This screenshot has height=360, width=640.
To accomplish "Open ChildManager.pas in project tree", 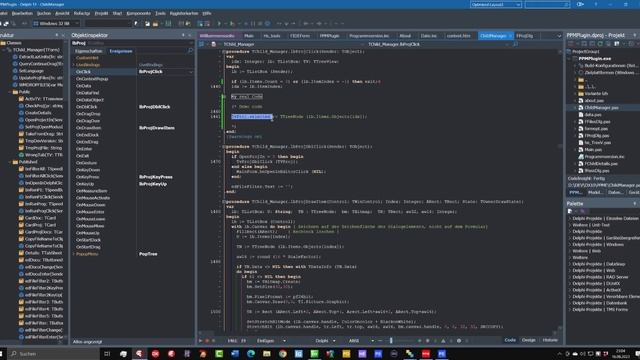I will point(601,108).
